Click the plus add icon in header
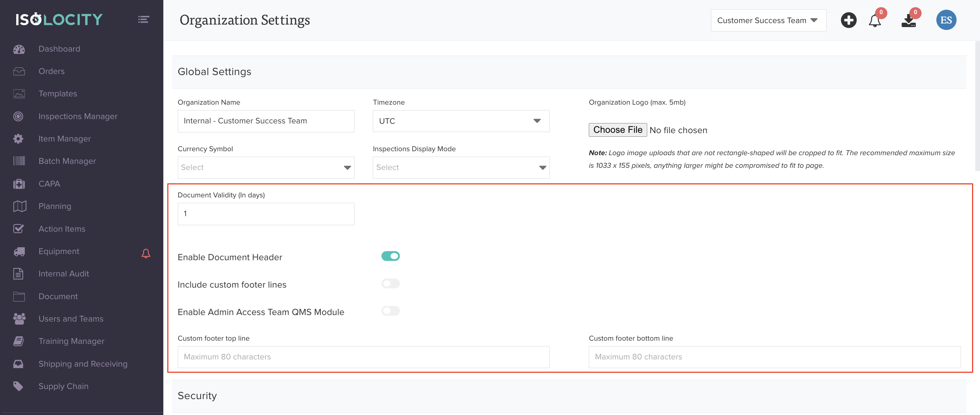The height and width of the screenshot is (415, 980). pos(848,20)
